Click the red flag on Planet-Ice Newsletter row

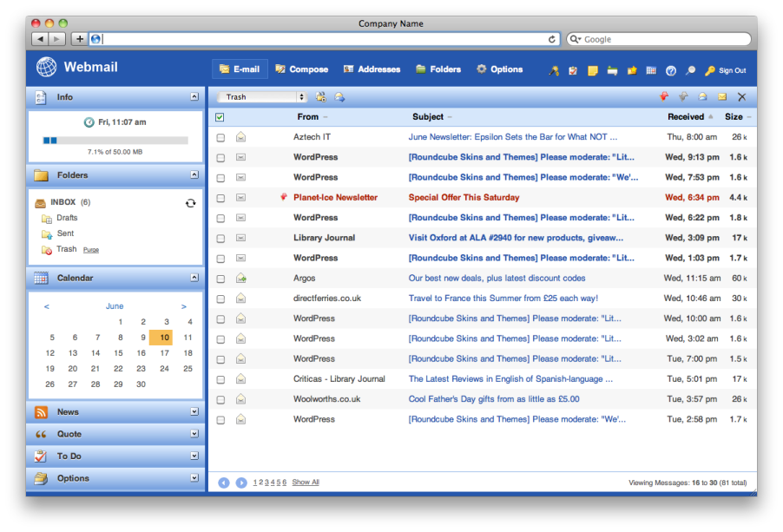[x=284, y=197]
